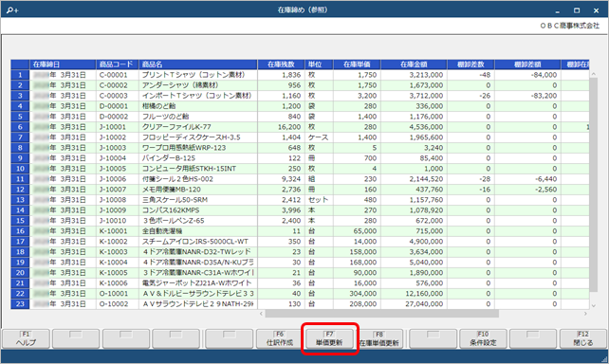Viewport: 609px width, 364px height.
Task: Click the F12 閉じる button
Action: click(x=583, y=338)
